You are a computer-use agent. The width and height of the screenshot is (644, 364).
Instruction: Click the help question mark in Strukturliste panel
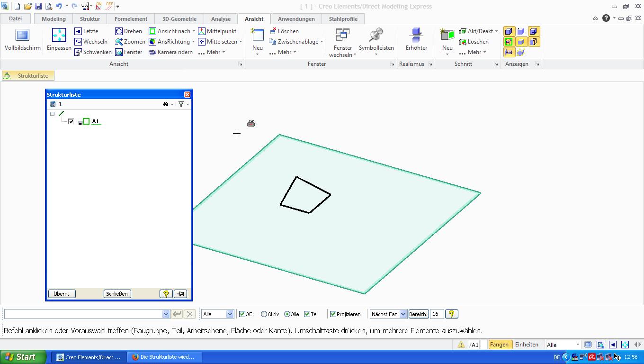[x=166, y=294]
